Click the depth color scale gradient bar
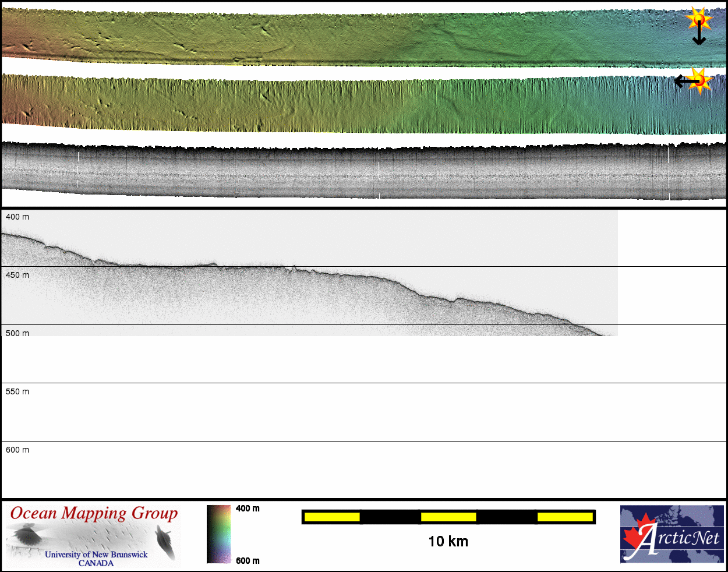The image size is (728, 572). (x=218, y=534)
